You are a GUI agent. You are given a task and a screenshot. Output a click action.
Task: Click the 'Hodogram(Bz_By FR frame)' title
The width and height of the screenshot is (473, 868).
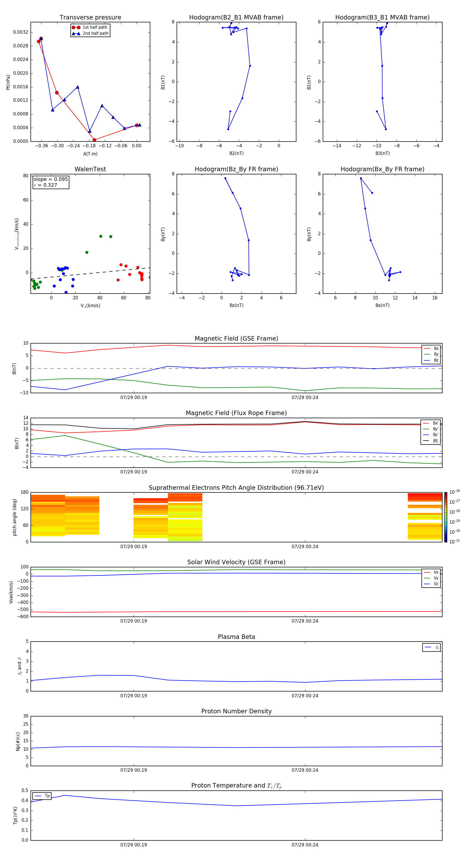click(x=236, y=169)
